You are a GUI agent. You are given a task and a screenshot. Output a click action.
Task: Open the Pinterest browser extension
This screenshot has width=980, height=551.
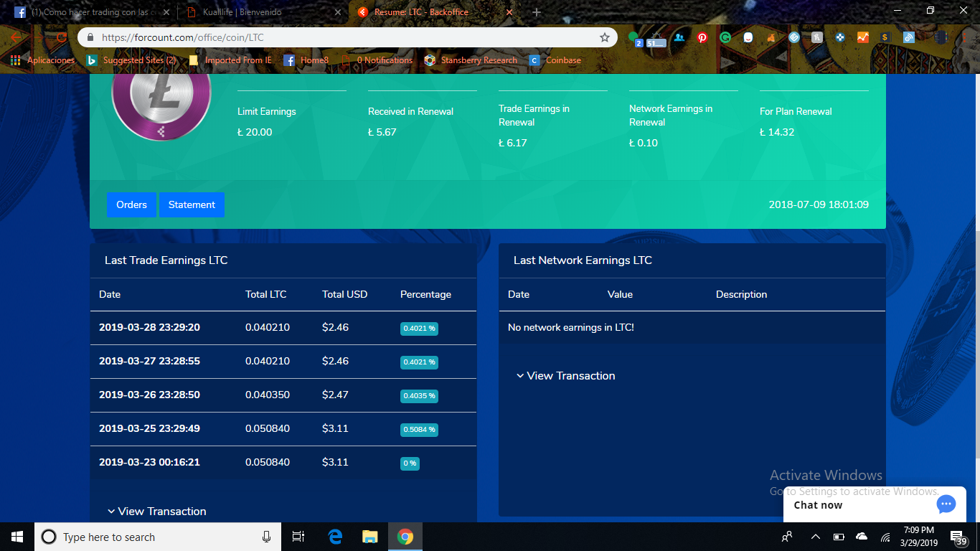pos(702,37)
